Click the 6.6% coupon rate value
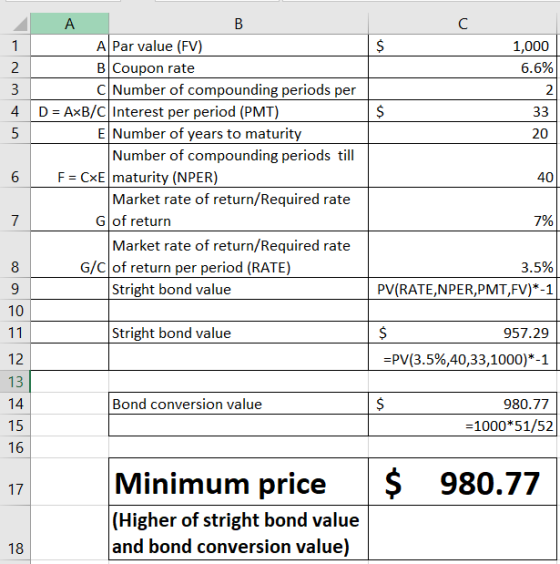The height and width of the screenshot is (564, 560). (463, 68)
